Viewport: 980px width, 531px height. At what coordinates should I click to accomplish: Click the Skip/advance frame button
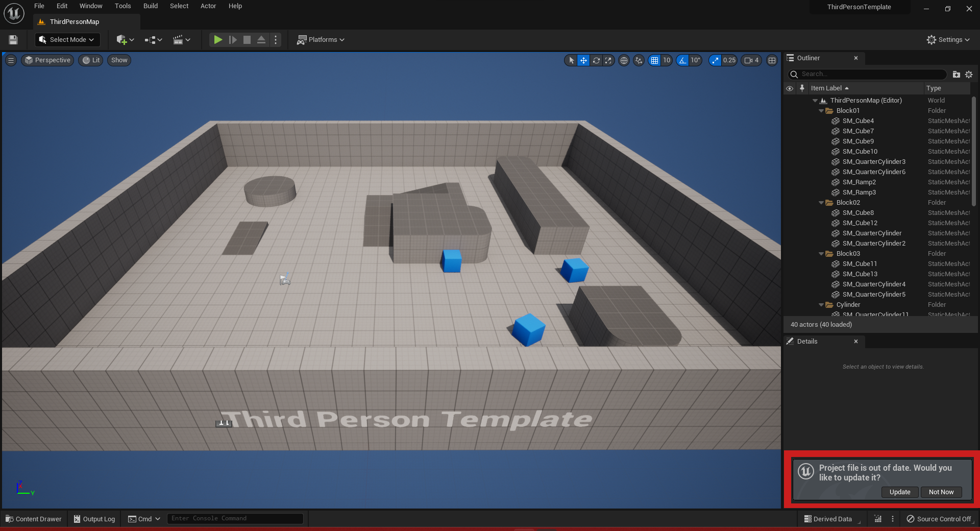click(x=233, y=40)
